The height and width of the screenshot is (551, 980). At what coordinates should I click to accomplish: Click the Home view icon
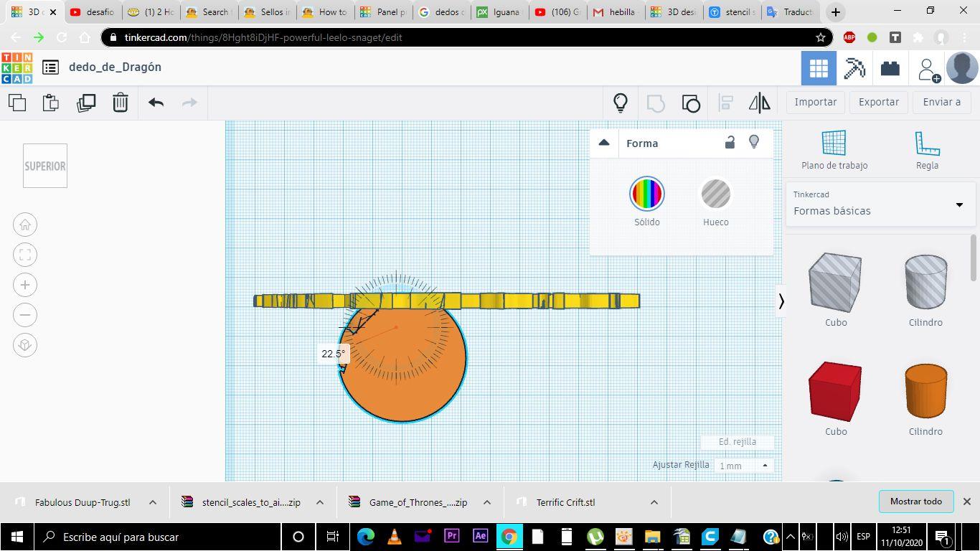25,225
